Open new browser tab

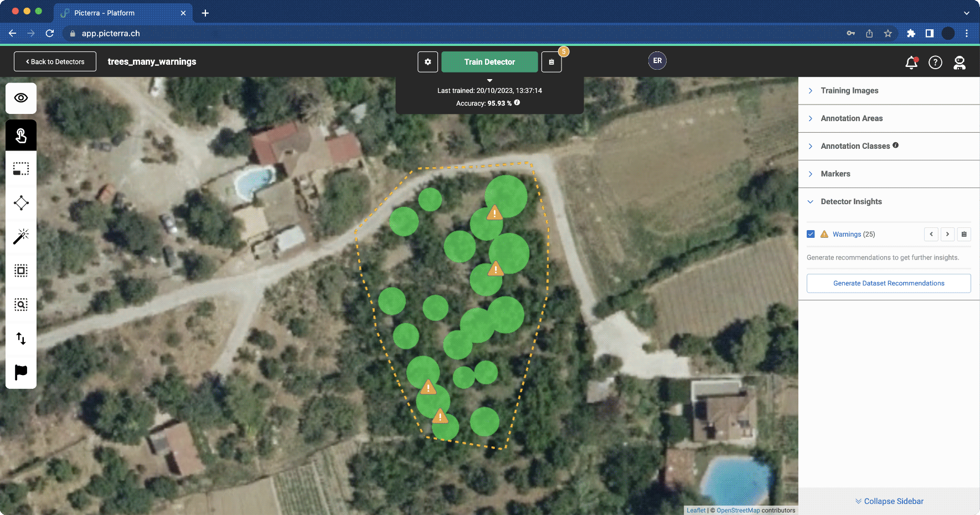pos(205,13)
